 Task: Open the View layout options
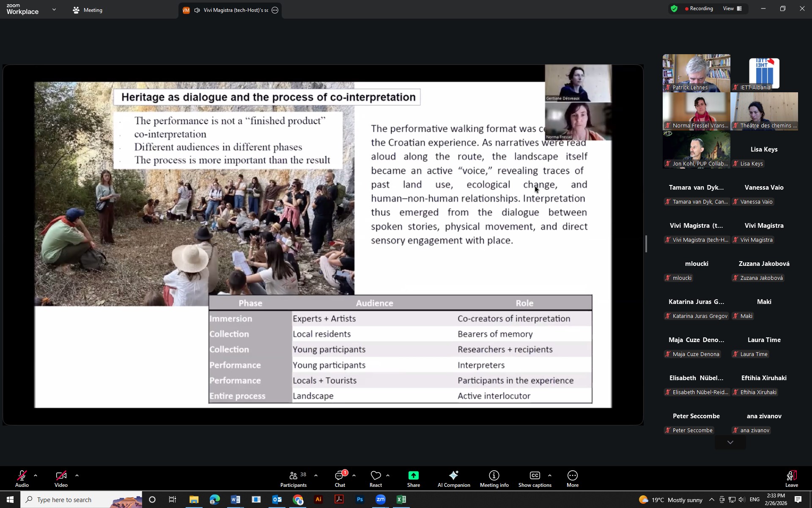click(x=732, y=9)
